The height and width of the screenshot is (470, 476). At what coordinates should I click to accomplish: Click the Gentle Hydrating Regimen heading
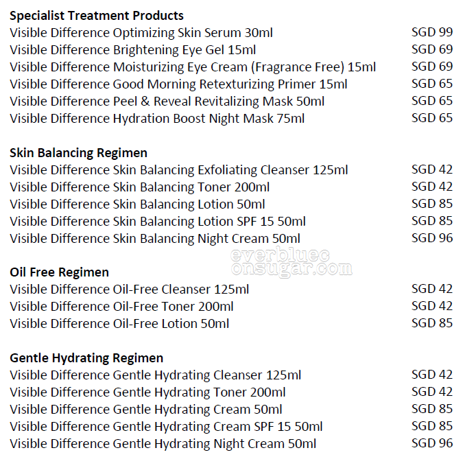click(x=86, y=358)
